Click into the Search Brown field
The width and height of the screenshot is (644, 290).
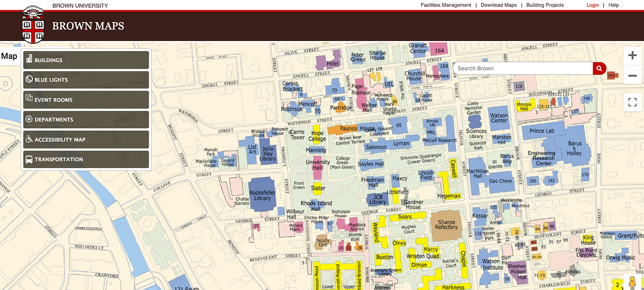click(523, 68)
